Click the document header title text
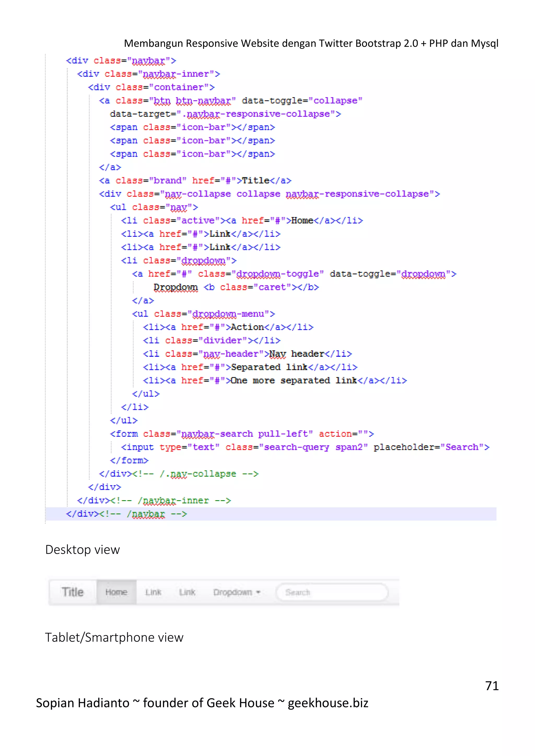Viewport: 535px width, 756px height. [311, 43]
